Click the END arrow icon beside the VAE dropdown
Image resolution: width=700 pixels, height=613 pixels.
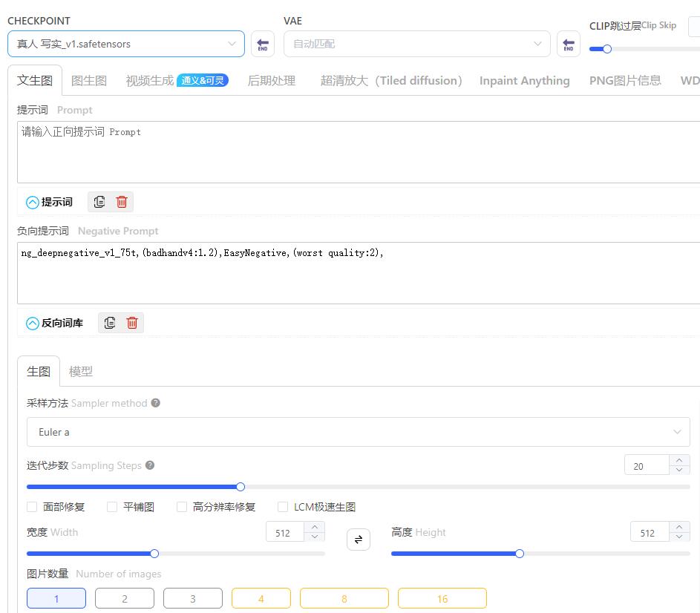click(x=569, y=45)
